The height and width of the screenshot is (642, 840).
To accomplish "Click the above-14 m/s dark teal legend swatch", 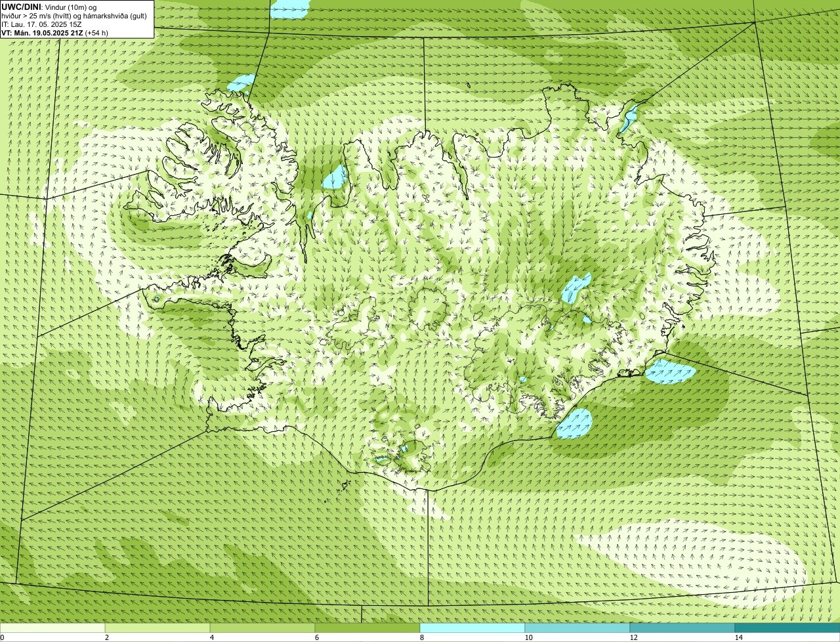I will click(x=787, y=628).
